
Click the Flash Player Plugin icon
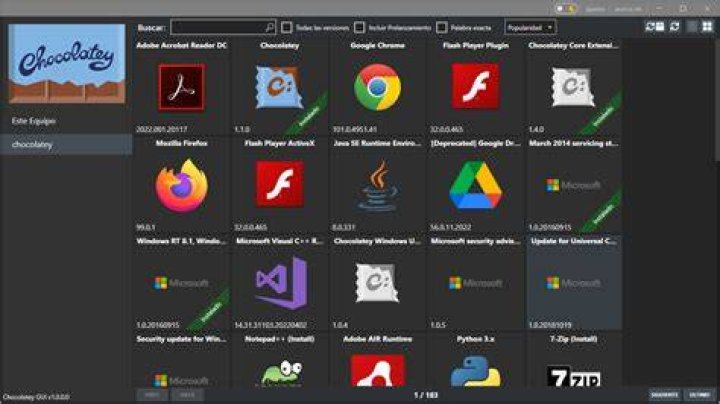click(475, 86)
